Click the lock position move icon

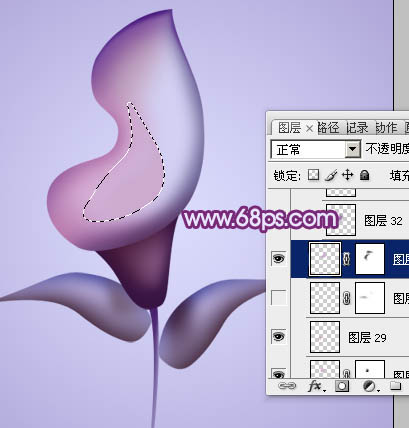click(x=348, y=175)
